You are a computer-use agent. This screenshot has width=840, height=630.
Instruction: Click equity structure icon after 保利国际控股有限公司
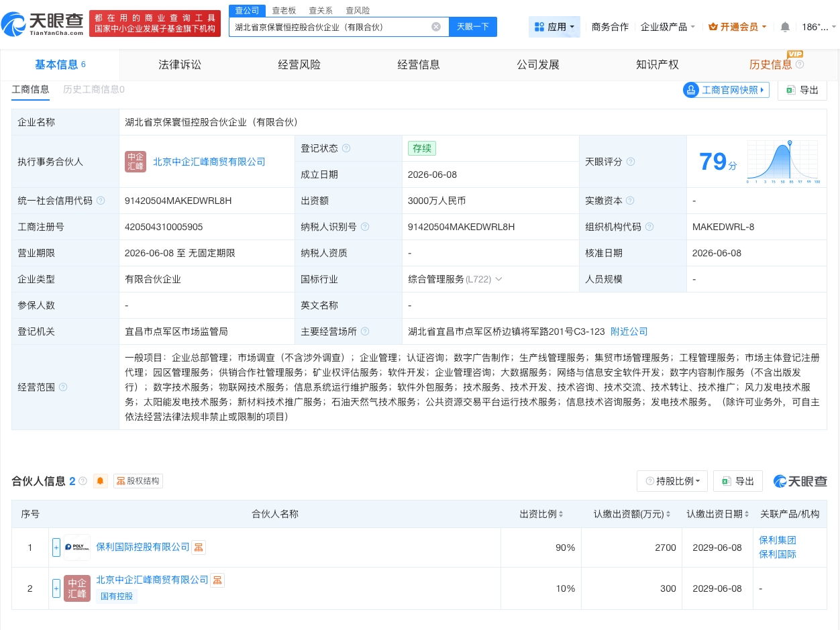click(199, 547)
